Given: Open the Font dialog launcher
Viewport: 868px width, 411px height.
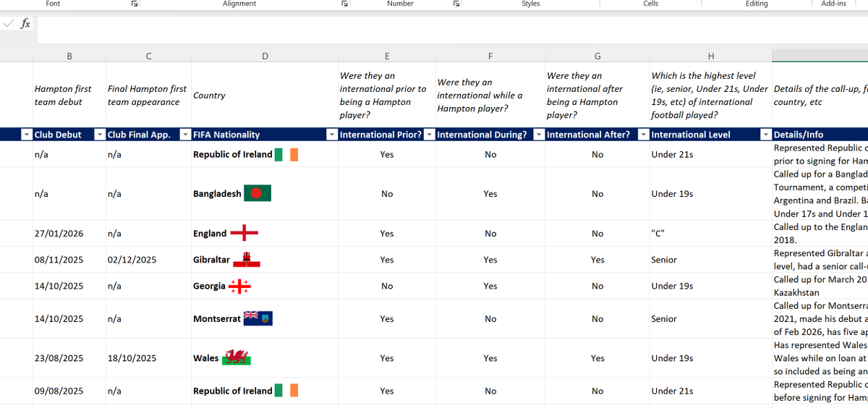Looking at the screenshot, I should (135, 4).
